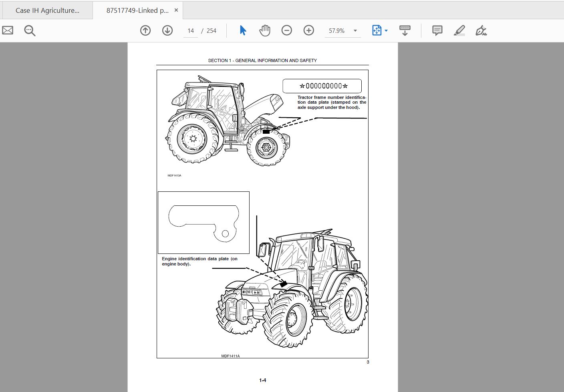
Task: Zoom in with the plus button
Action: coord(309,30)
